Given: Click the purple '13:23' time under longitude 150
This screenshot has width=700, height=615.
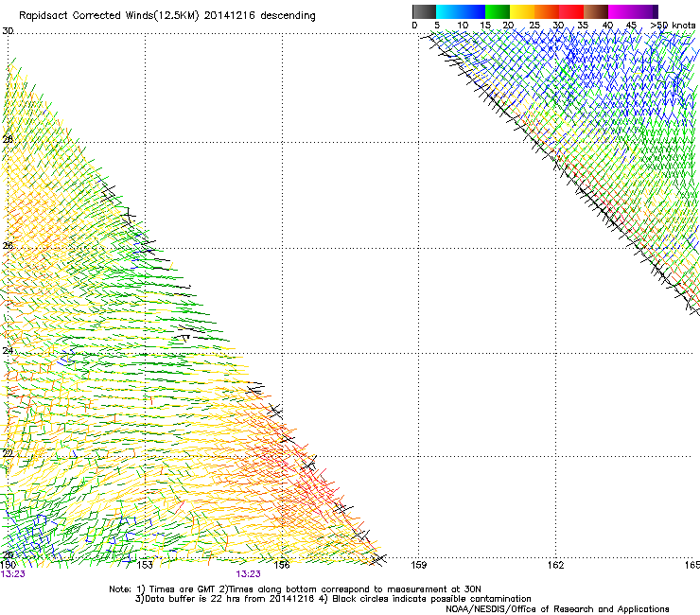Looking at the screenshot, I should tap(12, 574).
